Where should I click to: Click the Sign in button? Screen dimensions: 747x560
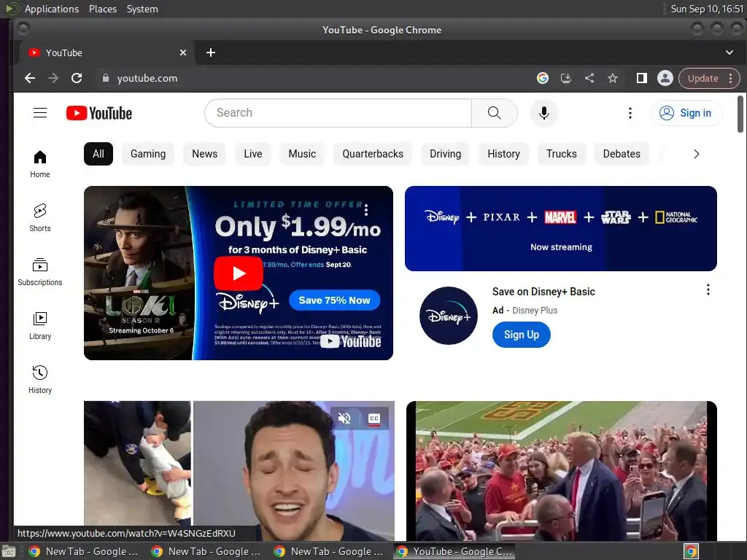[686, 113]
